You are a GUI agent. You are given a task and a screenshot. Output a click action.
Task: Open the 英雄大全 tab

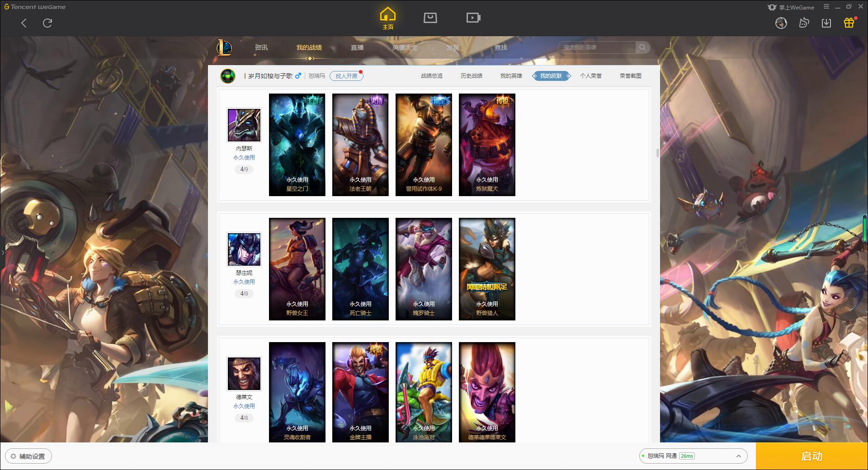(405, 47)
